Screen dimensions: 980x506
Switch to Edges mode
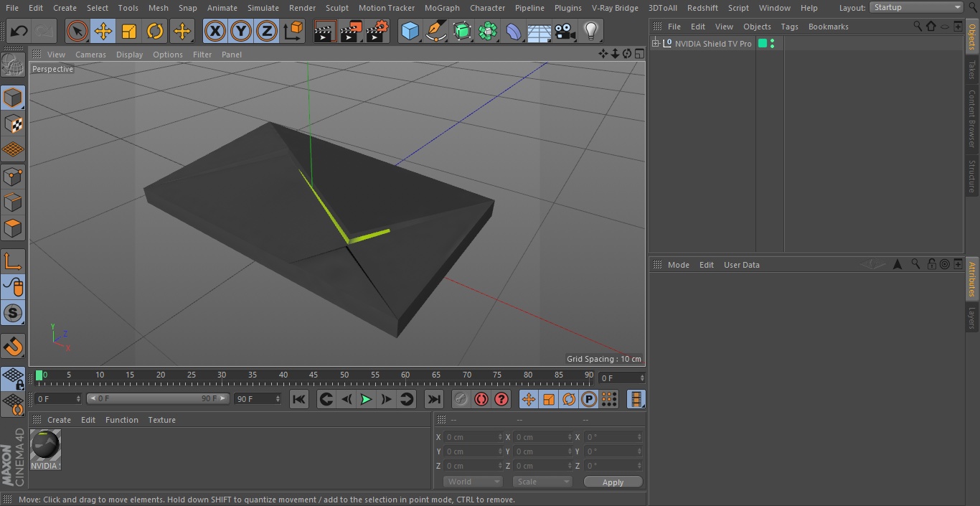click(x=13, y=202)
